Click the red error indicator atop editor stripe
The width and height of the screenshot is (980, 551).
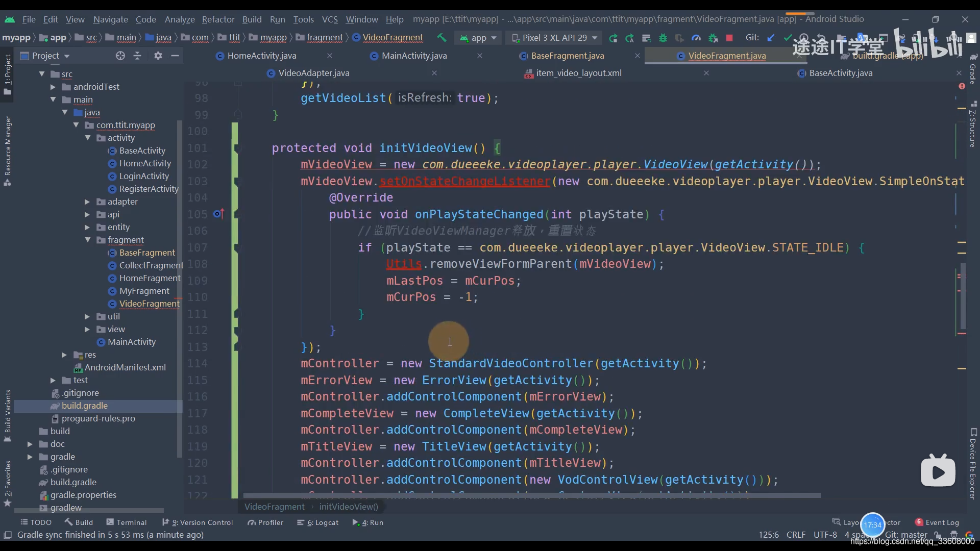pyautogui.click(x=962, y=86)
